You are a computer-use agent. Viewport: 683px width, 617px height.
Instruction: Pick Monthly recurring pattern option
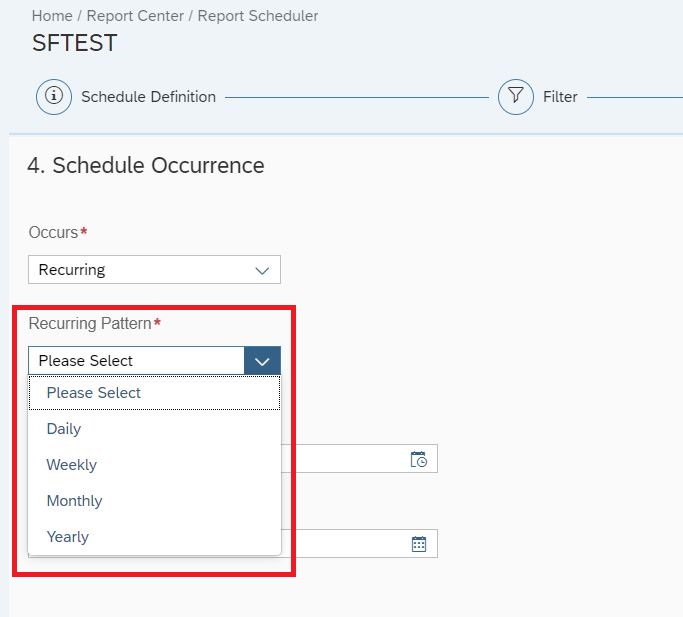point(154,501)
